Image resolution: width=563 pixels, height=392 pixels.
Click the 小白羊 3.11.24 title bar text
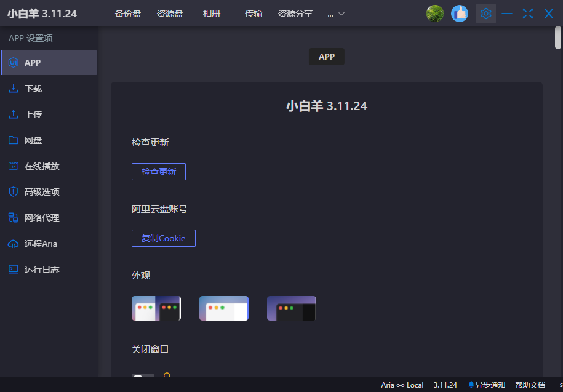click(x=42, y=14)
